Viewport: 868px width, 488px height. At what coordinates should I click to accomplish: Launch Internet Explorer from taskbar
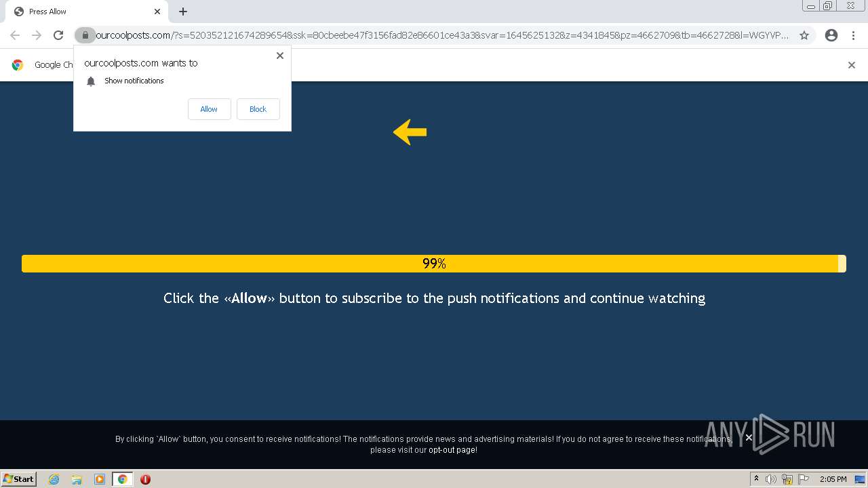click(x=54, y=479)
